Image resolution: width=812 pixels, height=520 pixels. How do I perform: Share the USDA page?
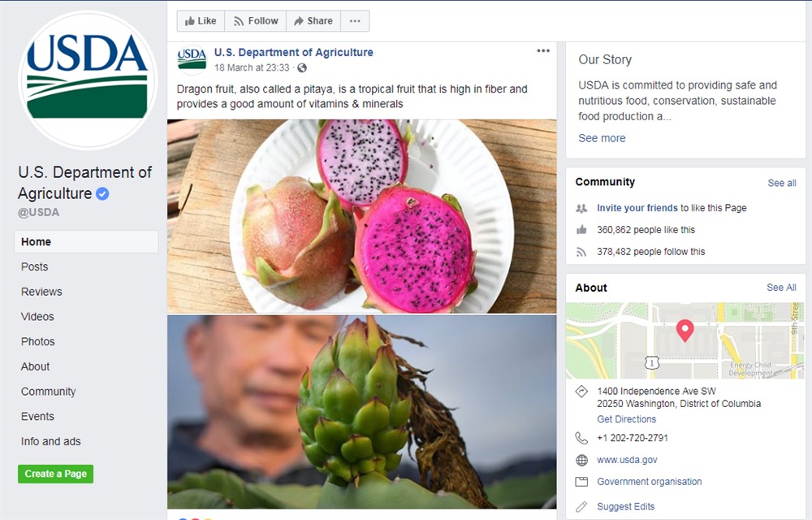tap(313, 21)
